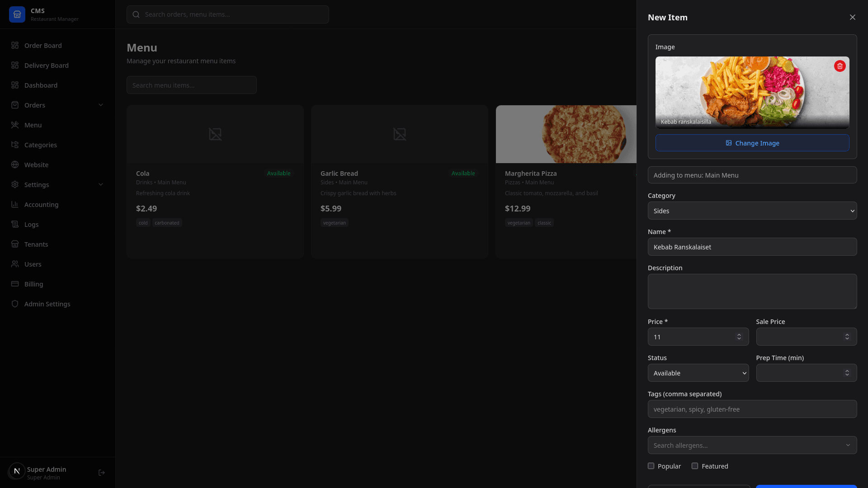The image size is (868, 488).
Task: Open the Logs sidebar entry
Action: tap(57, 225)
